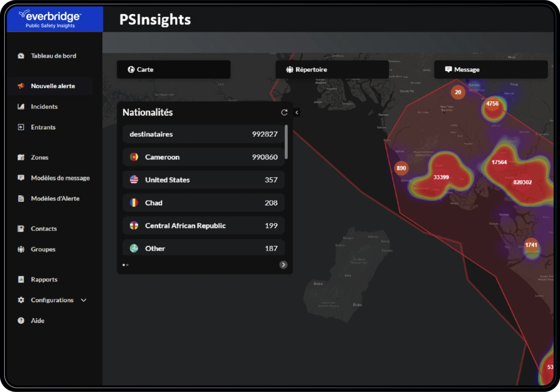Select the Other nationality row
The image size is (560, 392).
(203, 248)
